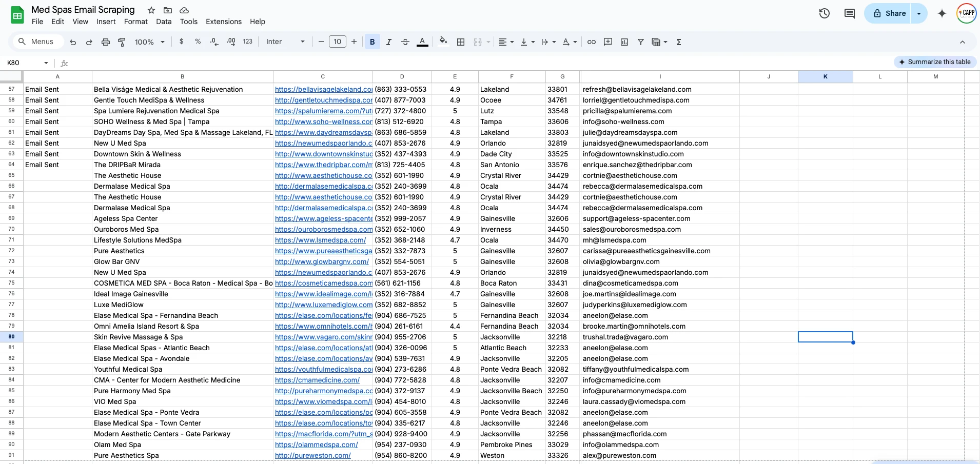The height and width of the screenshot is (464, 980).
Task: Select the info@soho-wellness.com cell
Action: coord(660,122)
